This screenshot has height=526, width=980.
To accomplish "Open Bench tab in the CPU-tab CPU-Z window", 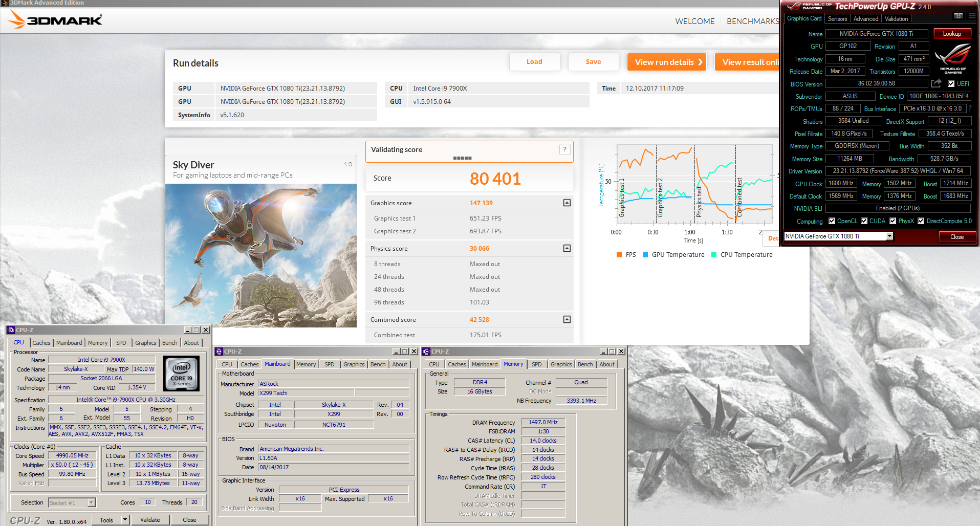I will (170, 343).
